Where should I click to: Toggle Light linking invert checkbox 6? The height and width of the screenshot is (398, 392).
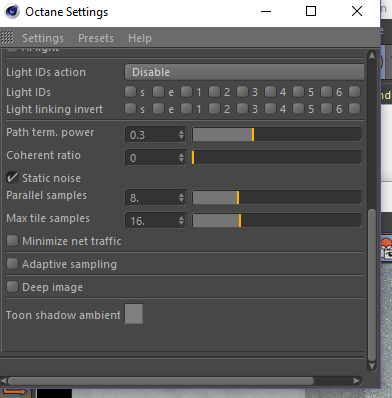pyautogui.click(x=326, y=108)
